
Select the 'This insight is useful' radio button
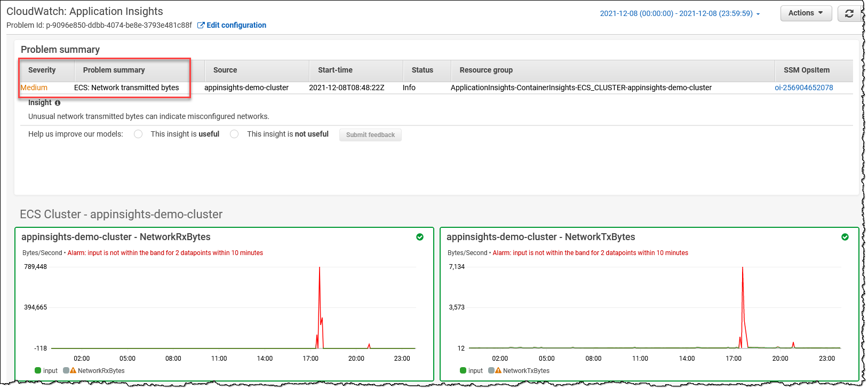[x=138, y=134]
